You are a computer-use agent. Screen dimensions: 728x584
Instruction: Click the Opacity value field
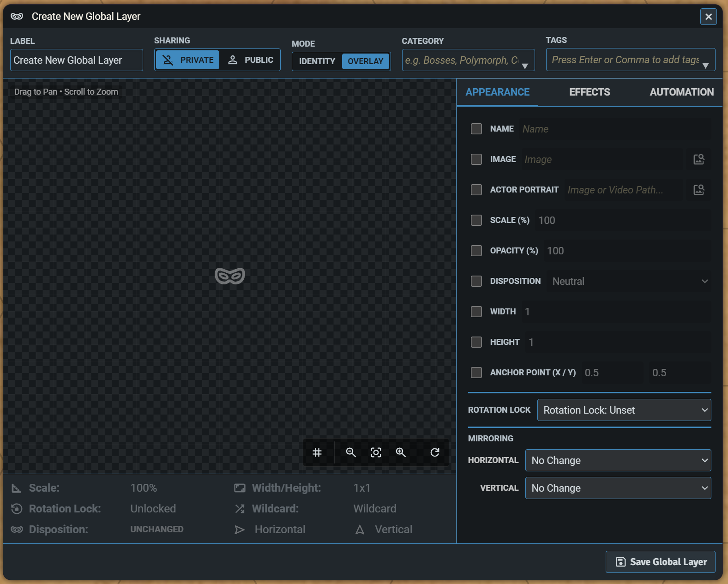[627, 251]
